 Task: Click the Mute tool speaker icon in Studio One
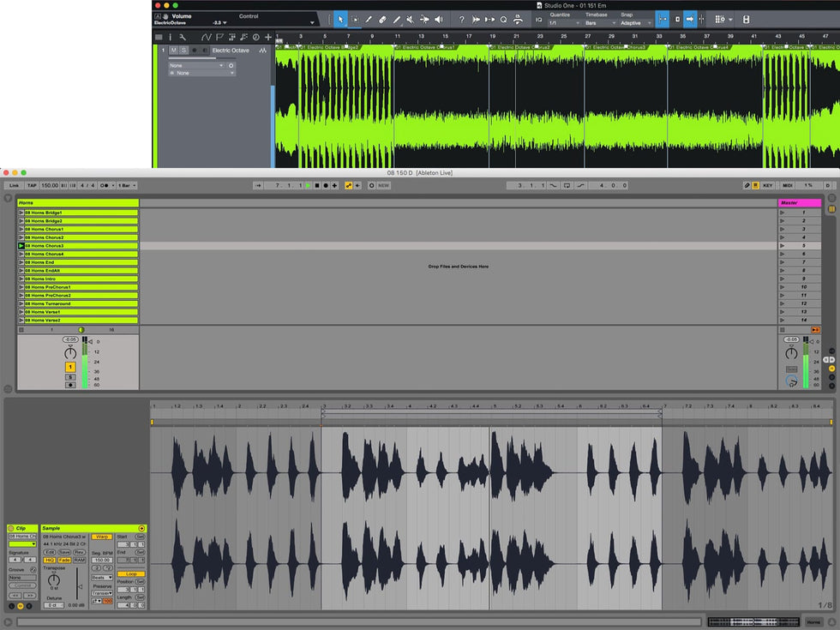tap(410, 19)
